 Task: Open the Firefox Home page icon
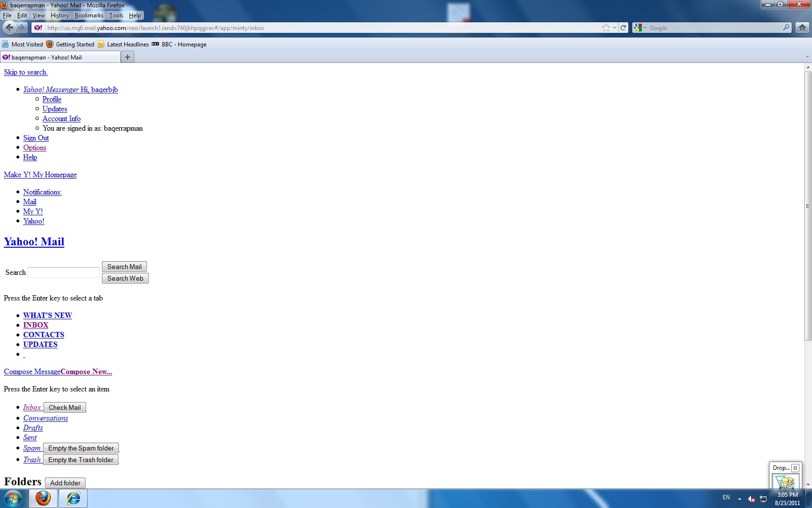[802, 28]
